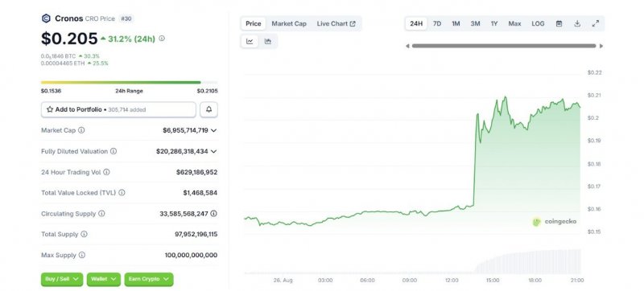
Task: Click the price alert bell icon
Action: pos(208,109)
